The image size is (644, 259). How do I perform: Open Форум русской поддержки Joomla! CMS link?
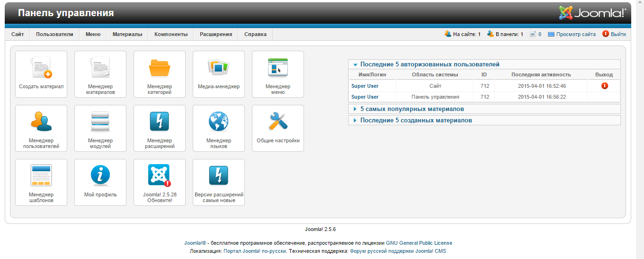398,251
